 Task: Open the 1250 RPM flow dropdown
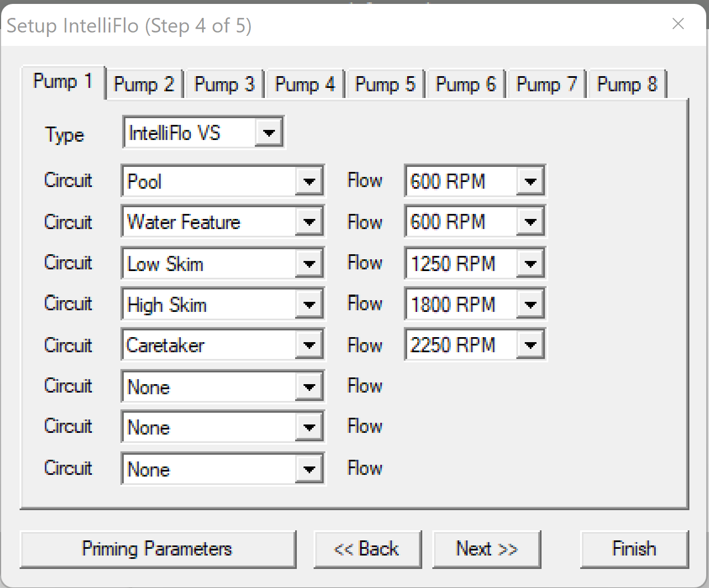475,263
